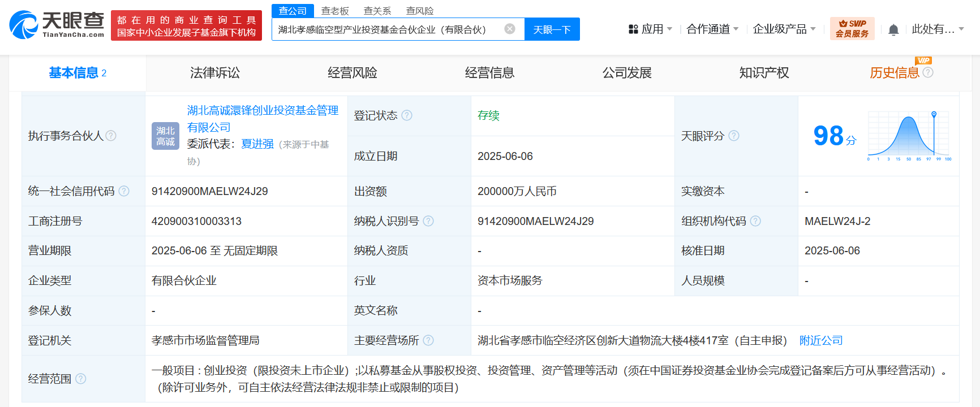Click help icon next to 统一社会信用代码
980x407 pixels.
pos(124,191)
